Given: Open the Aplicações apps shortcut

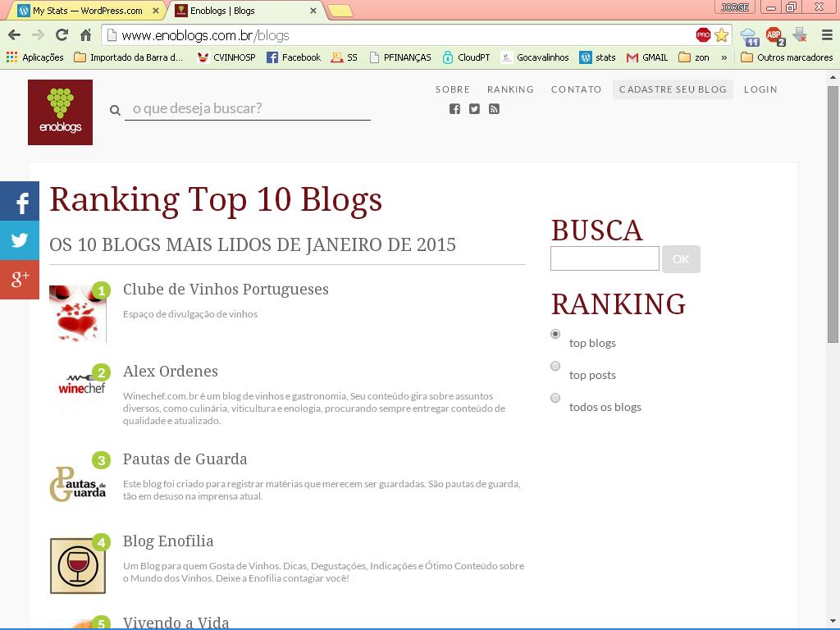Looking at the screenshot, I should click(34, 57).
